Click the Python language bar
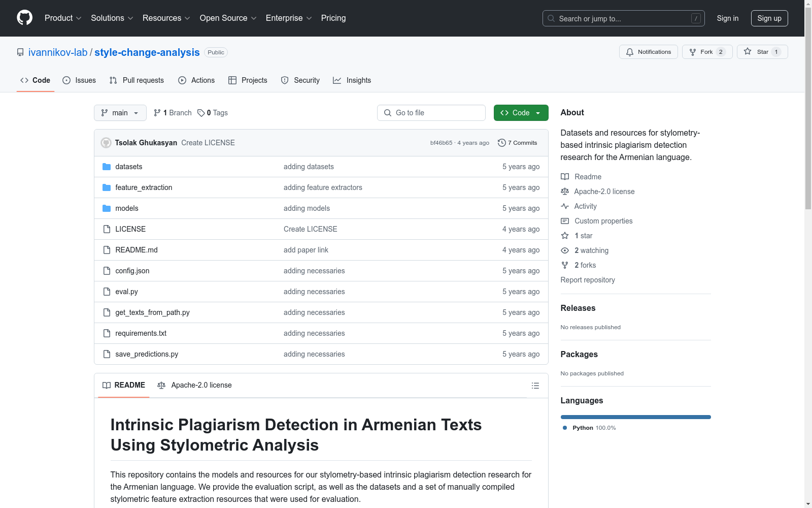Image resolution: width=812 pixels, height=508 pixels. point(636,417)
